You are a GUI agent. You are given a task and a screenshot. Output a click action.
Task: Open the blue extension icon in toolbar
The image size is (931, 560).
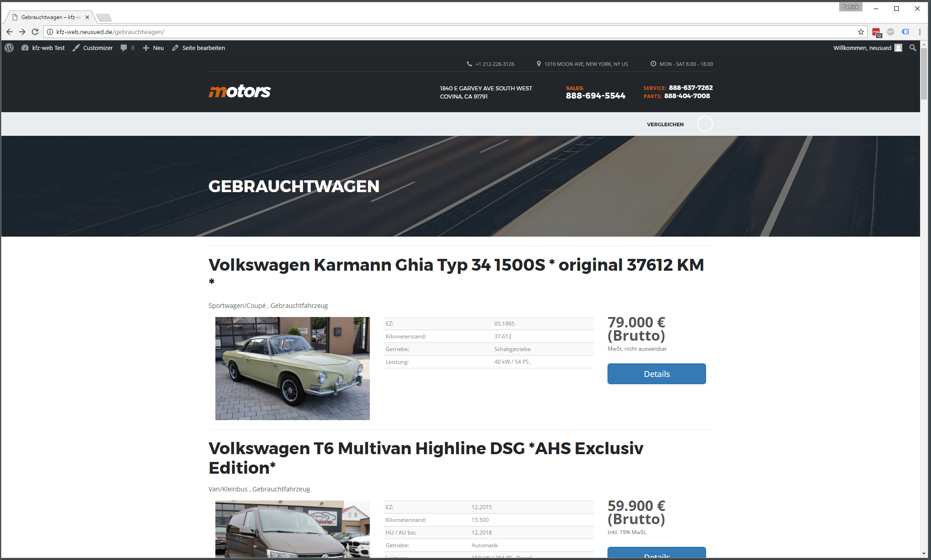[x=905, y=32]
